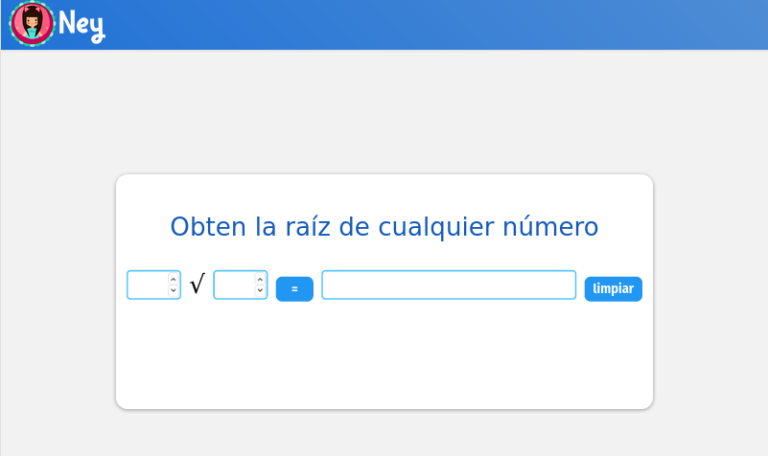This screenshot has width=768, height=456.
Task: Click the word "Obten" in the heading
Action: click(207, 227)
